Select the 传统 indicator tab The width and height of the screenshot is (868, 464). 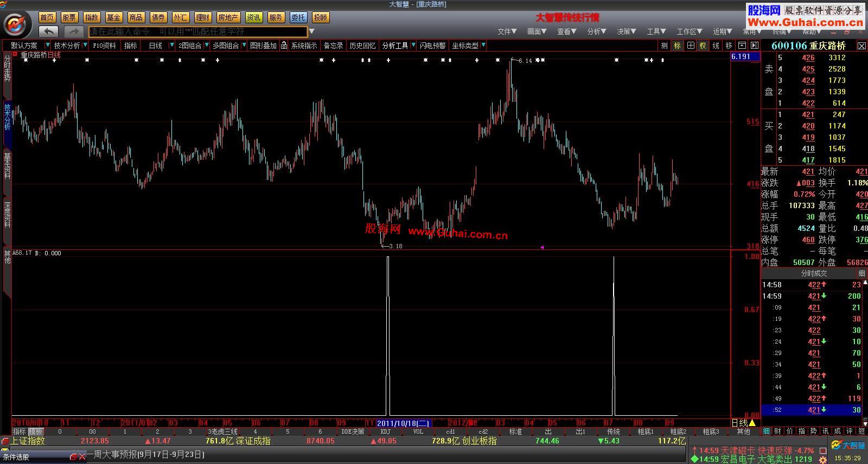[614, 431]
